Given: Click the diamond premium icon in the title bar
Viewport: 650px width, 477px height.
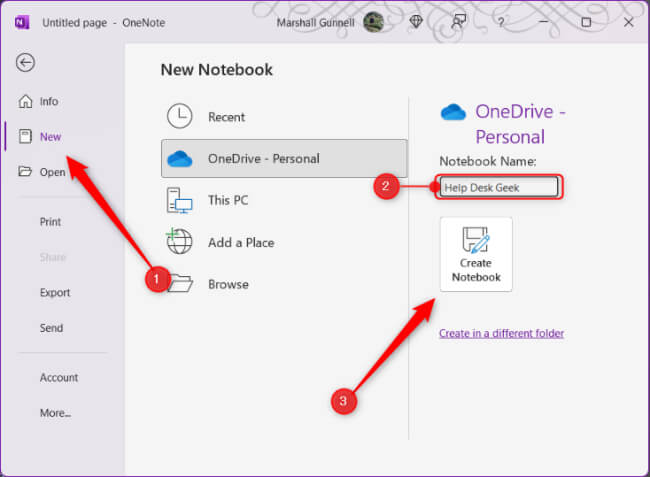Looking at the screenshot, I should pyautogui.click(x=416, y=22).
